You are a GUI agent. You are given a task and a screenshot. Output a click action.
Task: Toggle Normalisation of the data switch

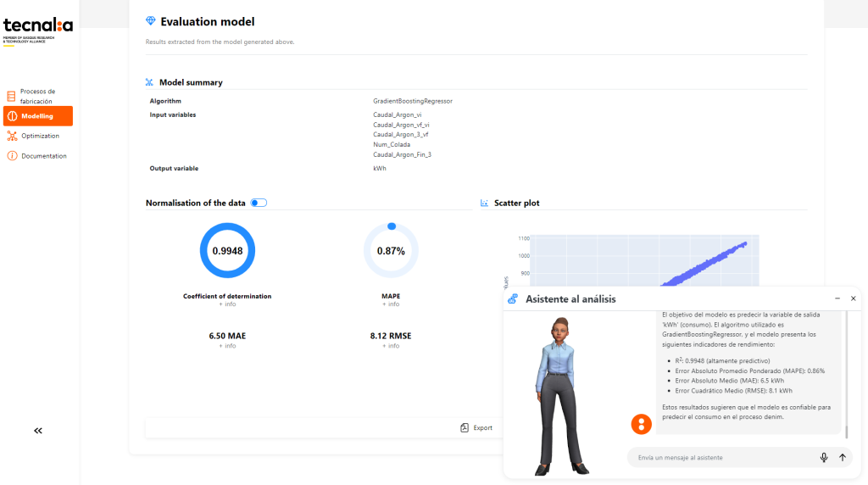pyautogui.click(x=259, y=203)
